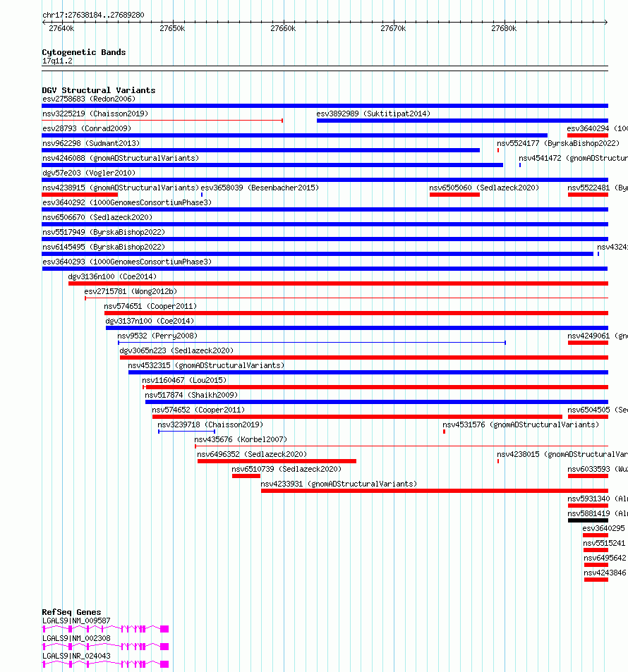The width and height of the screenshot is (628, 672).
Task: Click nsv6496352 (Sedlazeck2020) label
Action: [252, 454]
